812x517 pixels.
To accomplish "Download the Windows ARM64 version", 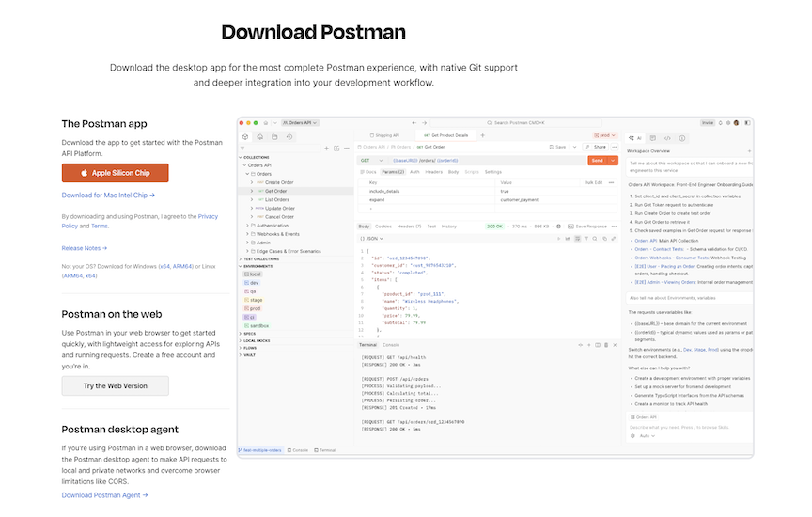I will click(x=182, y=266).
